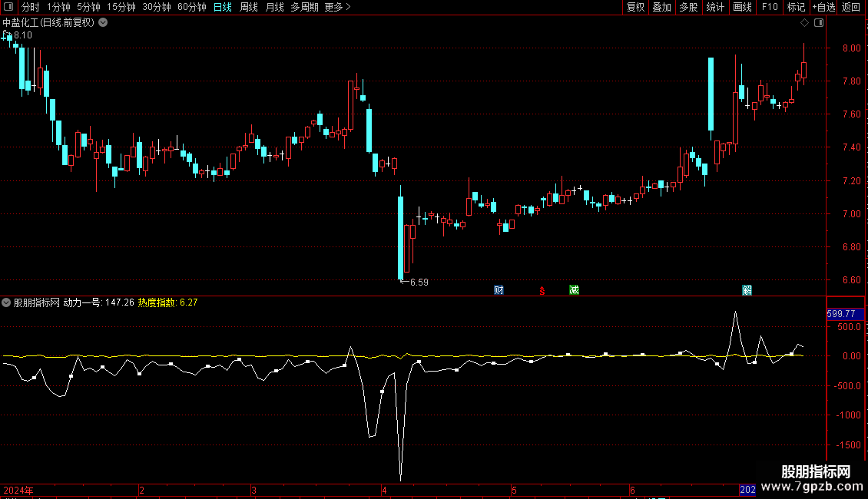Open the 画线 drawing tools

(742, 7)
